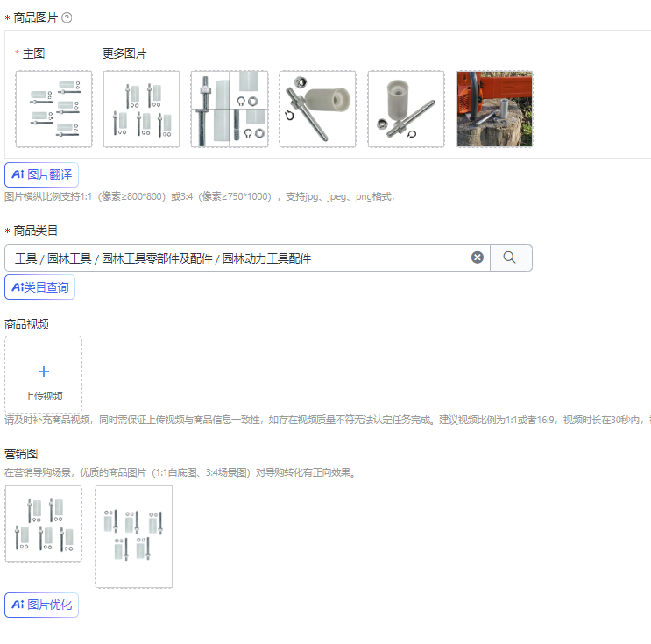This screenshot has height=644, width=651.
Task: Open the first 更多图片 thumbnail with five bolt sets
Action: click(x=142, y=110)
